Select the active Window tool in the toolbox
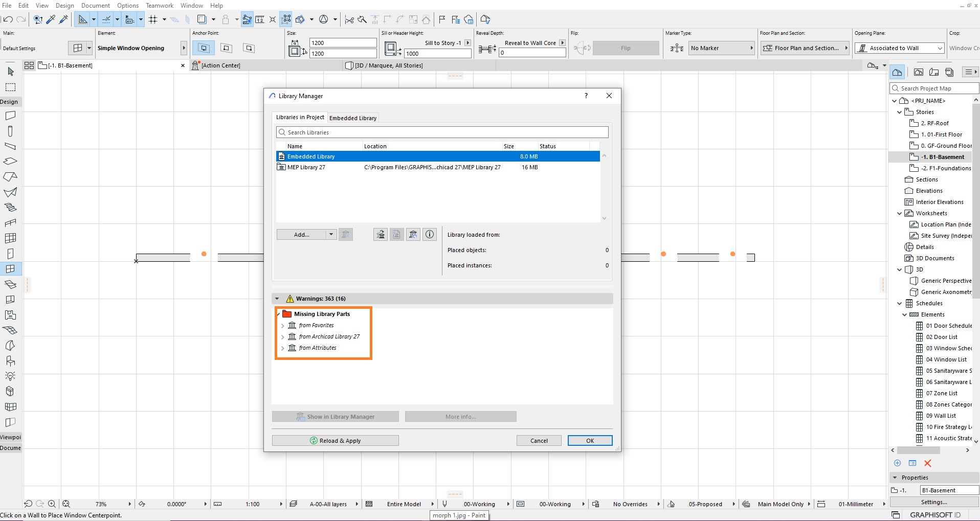The height and width of the screenshot is (521, 980). click(x=11, y=269)
